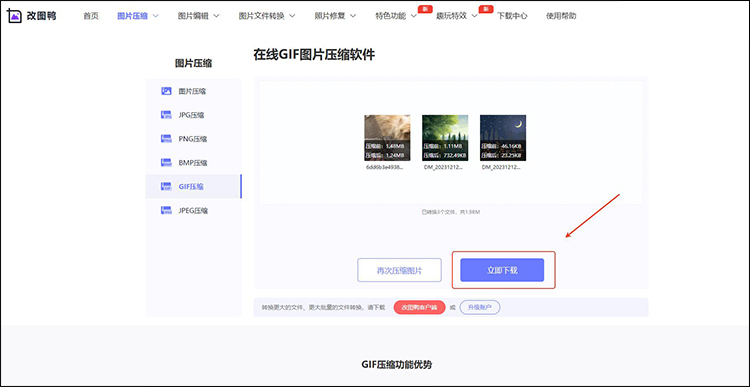Open the 图片文件转换 navigation menu

[262, 16]
